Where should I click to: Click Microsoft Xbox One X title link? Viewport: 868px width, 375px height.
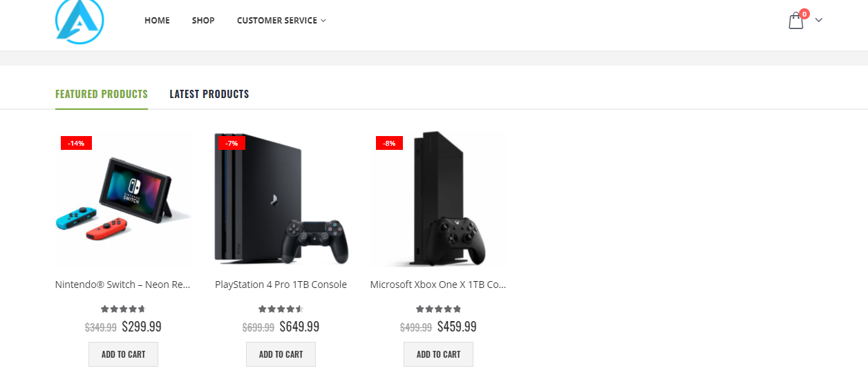point(438,285)
